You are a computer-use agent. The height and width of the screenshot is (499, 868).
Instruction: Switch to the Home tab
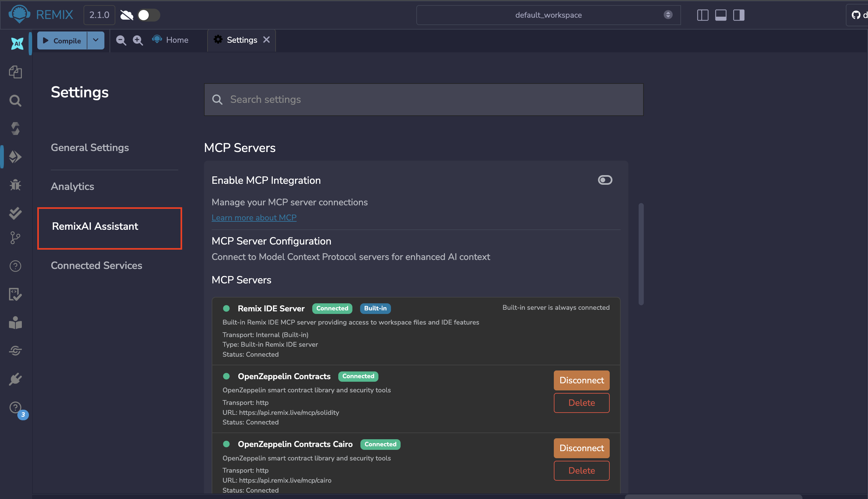[171, 40]
